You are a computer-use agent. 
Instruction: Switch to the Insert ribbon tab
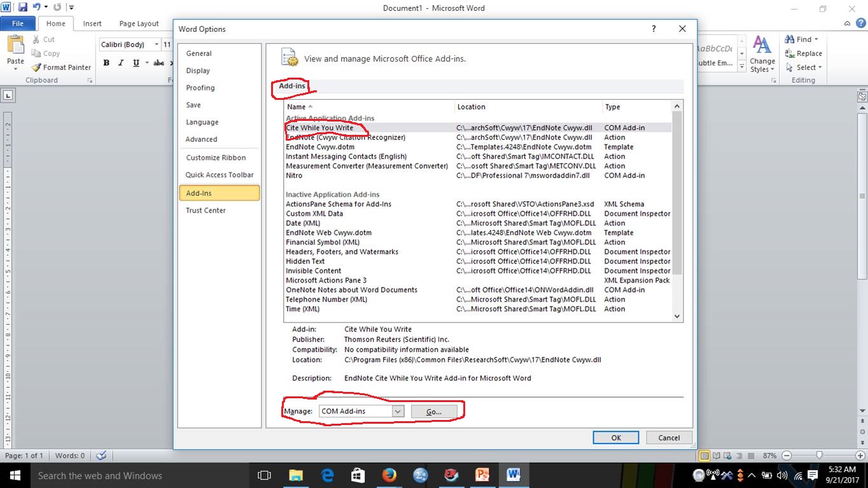pyautogui.click(x=92, y=24)
